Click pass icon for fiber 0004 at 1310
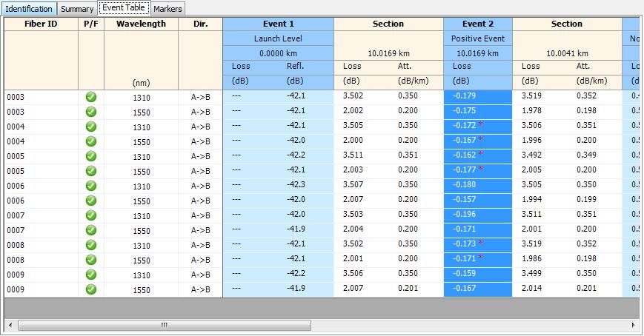 91,127
